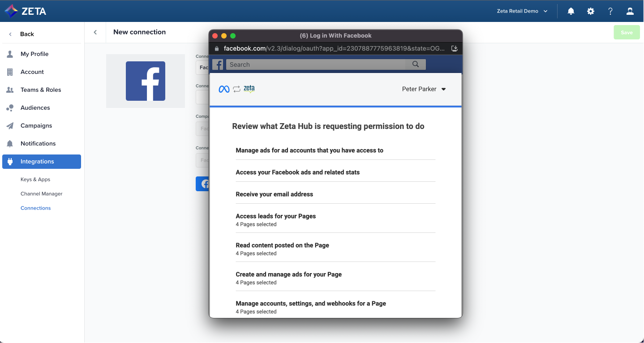
Task: Expand the Zeta Retail Demo account dropdown
Action: click(x=522, y=11)
